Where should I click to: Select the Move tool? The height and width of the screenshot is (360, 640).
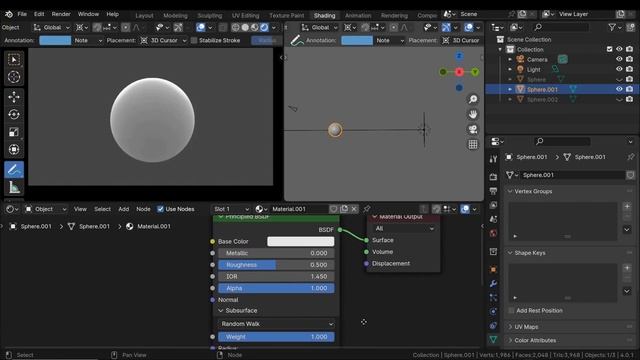click(x=14, y=97)
